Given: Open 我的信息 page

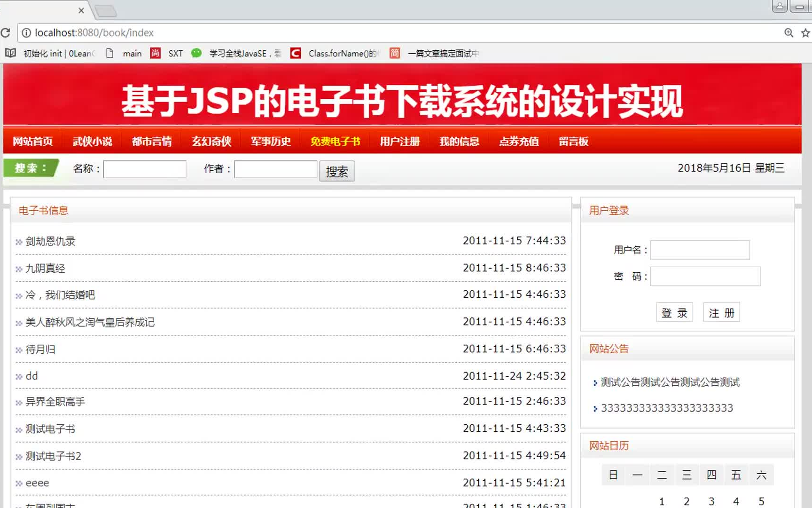Looking at the screenshot, I should [x=460, y=142].
